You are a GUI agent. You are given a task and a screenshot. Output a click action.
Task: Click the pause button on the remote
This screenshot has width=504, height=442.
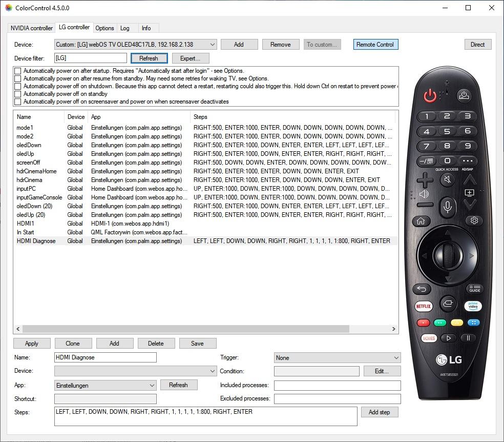point(468,338)
